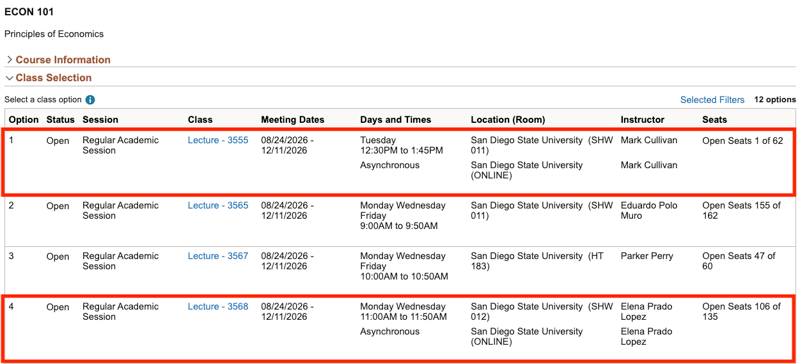Click the Session column header
The width and height of the screenshot is (800, 364).
(100, 120)
